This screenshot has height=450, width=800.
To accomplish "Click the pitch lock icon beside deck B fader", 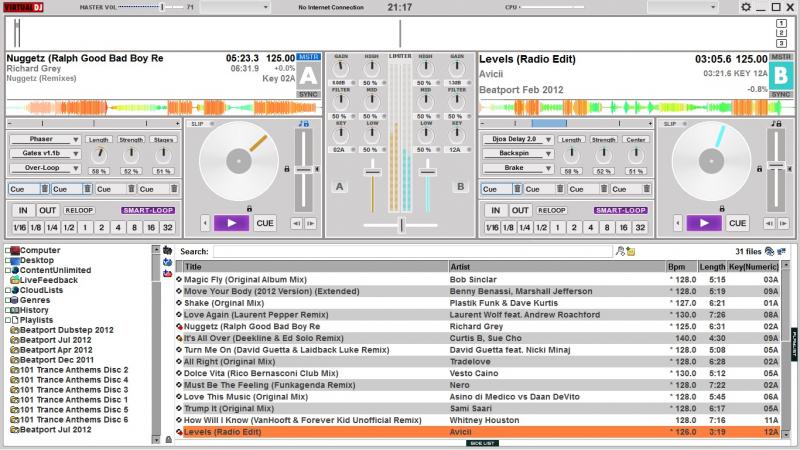I will (759, 169).
